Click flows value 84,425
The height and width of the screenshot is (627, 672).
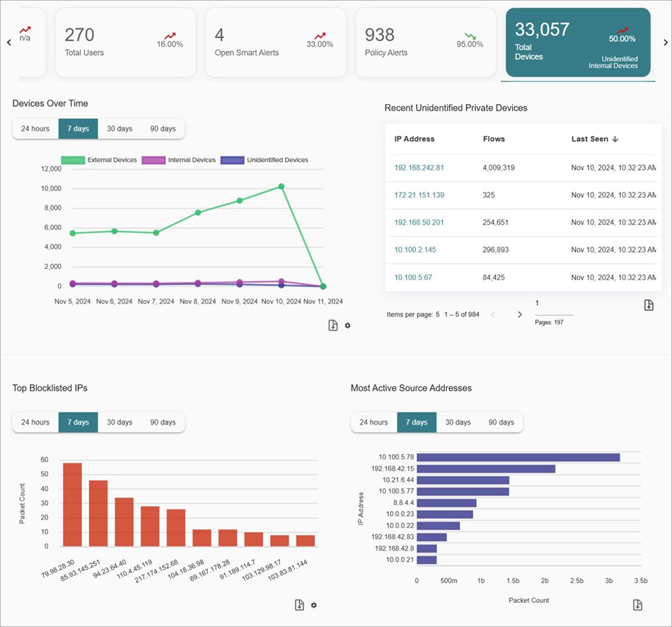click(x=494, y=277)
